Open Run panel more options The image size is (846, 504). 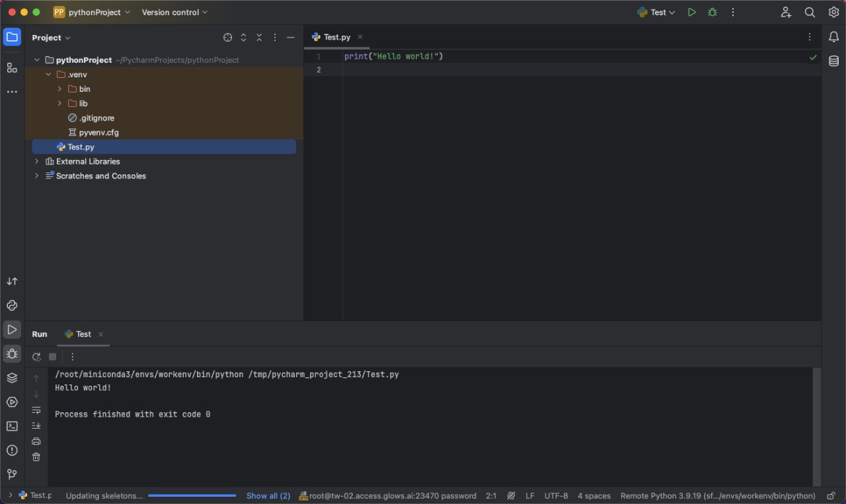coord(73,357)
